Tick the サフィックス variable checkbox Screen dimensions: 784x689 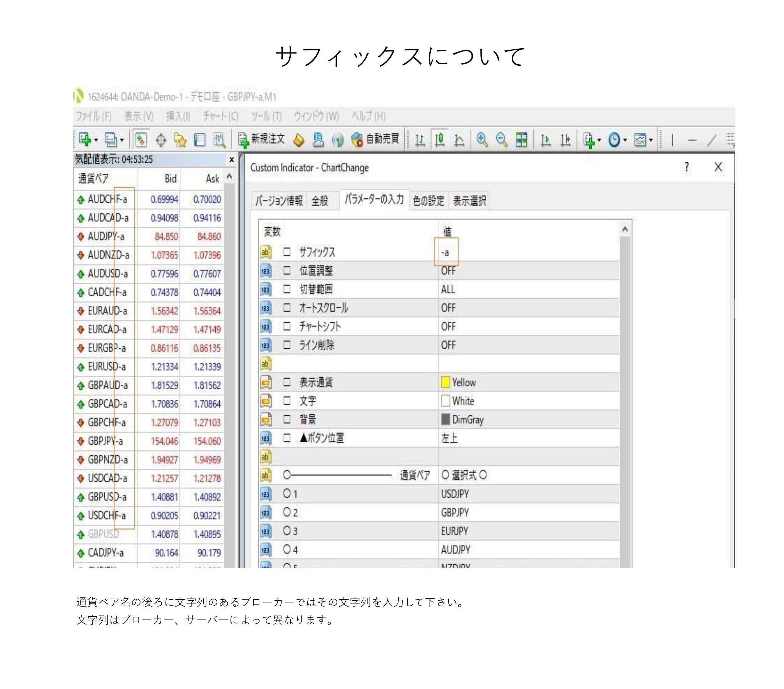coord(287,252)
